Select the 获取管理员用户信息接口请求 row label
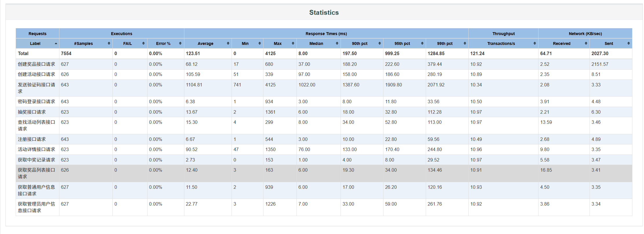 [x=36, y=207]
